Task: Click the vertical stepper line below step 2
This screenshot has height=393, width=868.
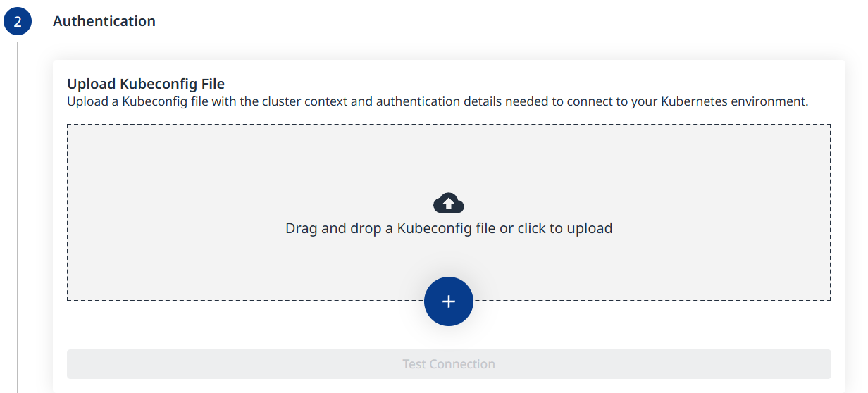Action: pos(18,211)
